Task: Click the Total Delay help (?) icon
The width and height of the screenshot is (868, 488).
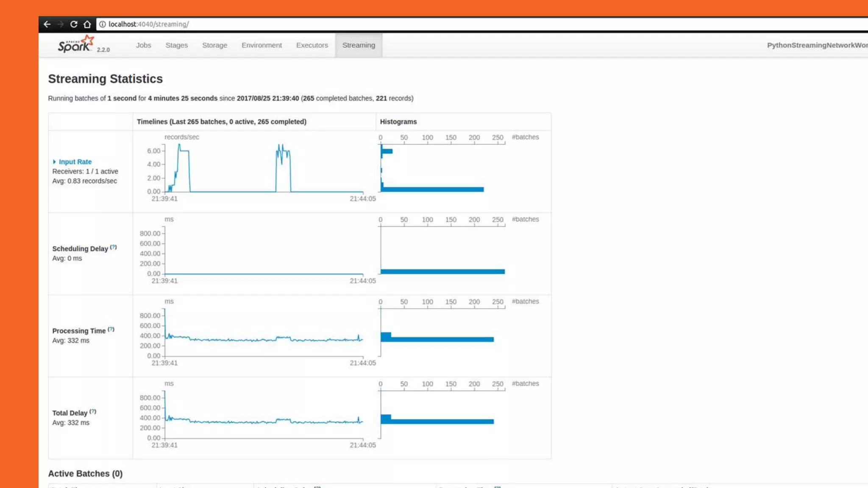Action: click(93, 411)
